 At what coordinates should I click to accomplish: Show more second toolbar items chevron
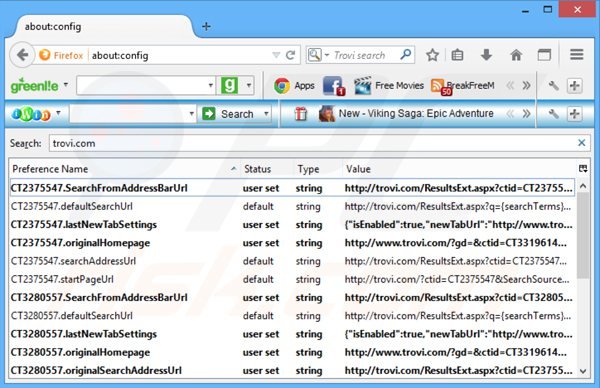(527, 114)
